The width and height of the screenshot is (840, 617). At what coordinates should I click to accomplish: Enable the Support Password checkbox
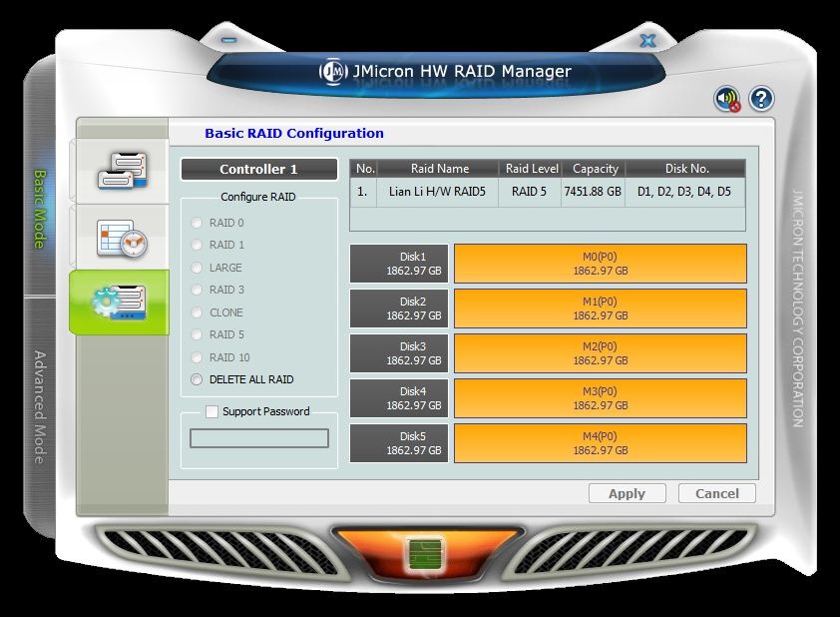click(x=212, y=411)
